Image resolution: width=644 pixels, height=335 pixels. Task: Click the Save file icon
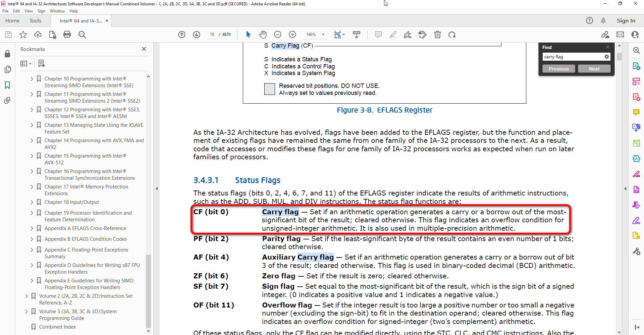tap(8, 35)
